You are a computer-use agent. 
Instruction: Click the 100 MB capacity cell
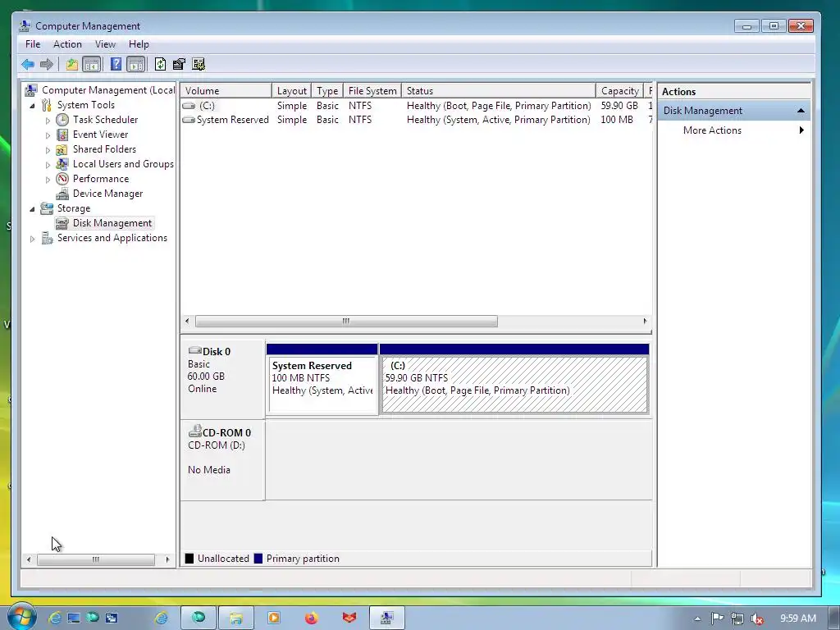click(x=617, y=120)
